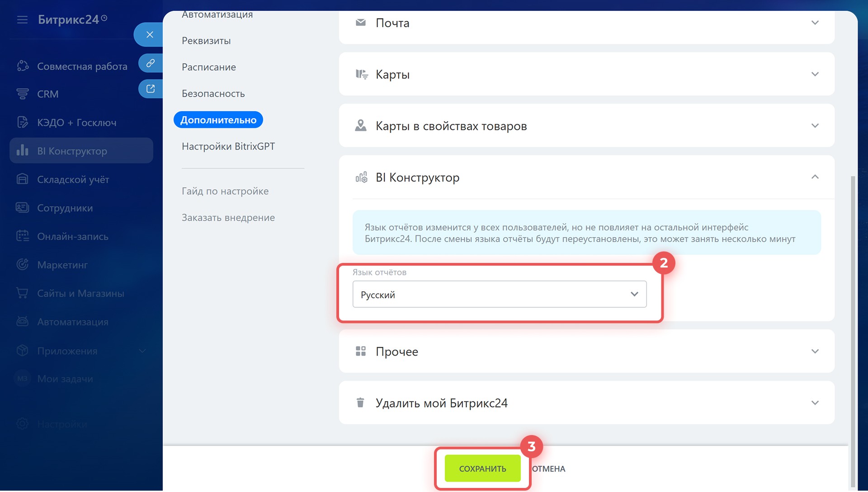Open the Язык отчётов dropdown
The width and height of the screenshot is (868, 492).
coord(499,295)
